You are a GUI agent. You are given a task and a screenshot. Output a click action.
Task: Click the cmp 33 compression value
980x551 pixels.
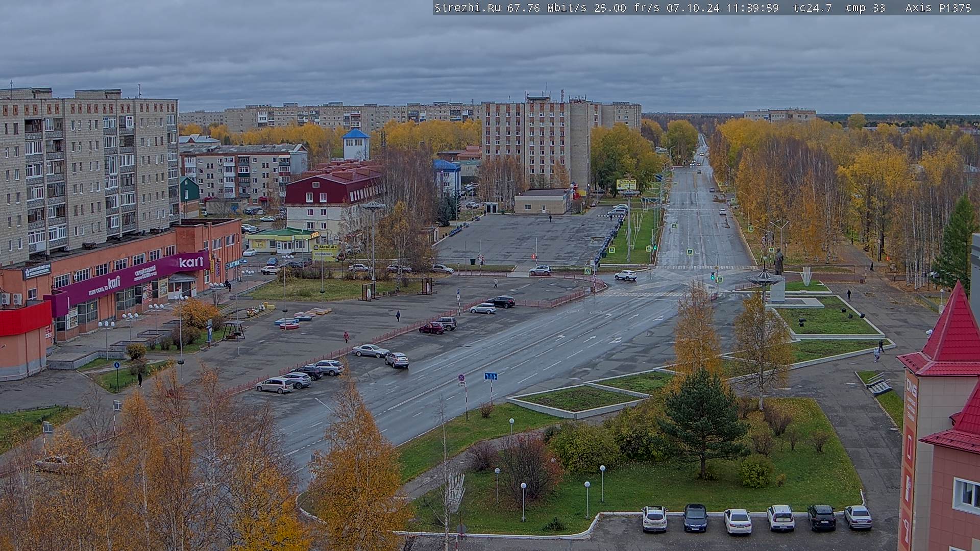coord(866,8)
